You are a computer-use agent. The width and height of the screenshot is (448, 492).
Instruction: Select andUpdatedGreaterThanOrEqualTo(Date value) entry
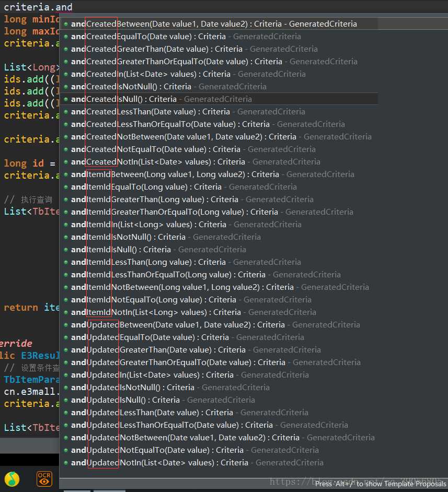[219, 362]
